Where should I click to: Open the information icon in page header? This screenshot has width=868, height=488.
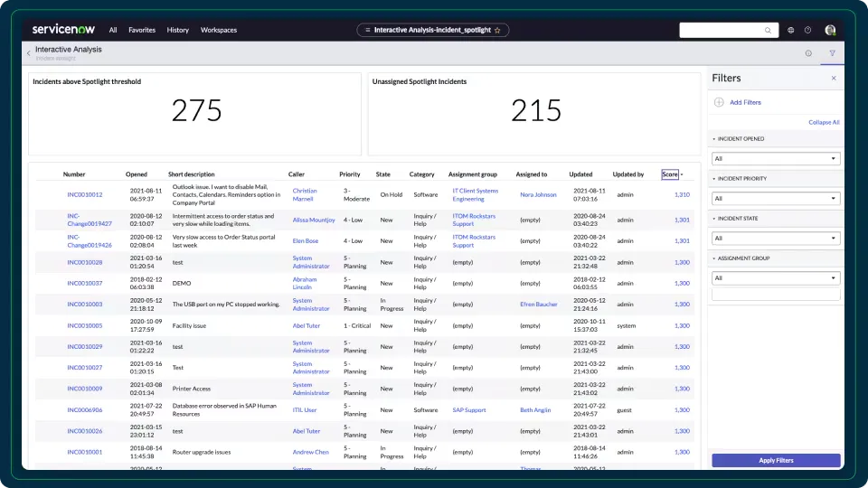(x=808, y=53)
